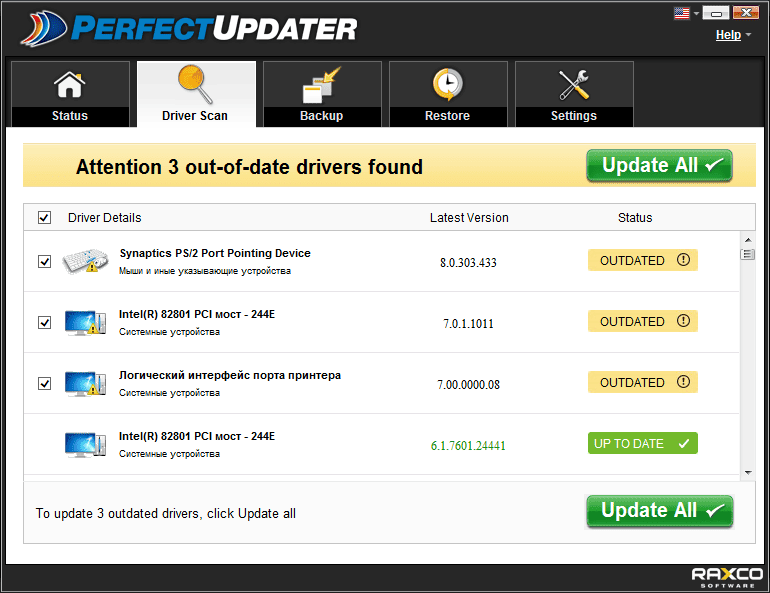The width and height of the screenshot is (770, 593).
Task: Click version 8.0.303.433
Action: (x=468, y=263)
